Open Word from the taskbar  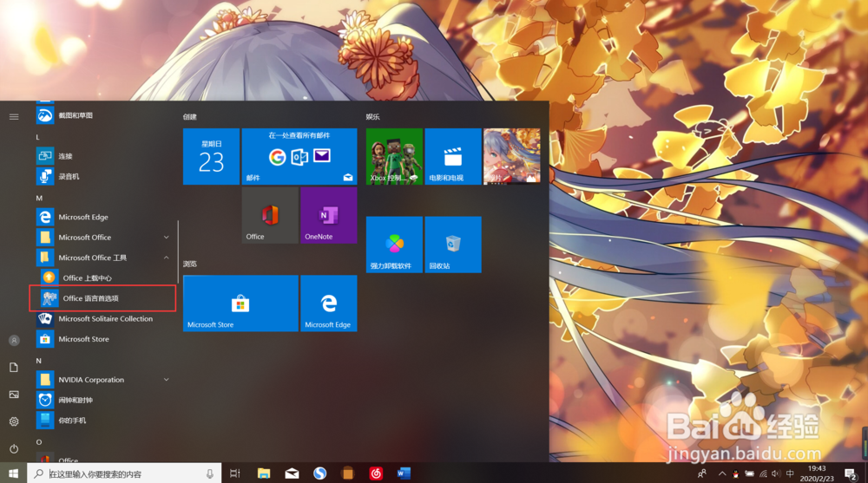404,473
